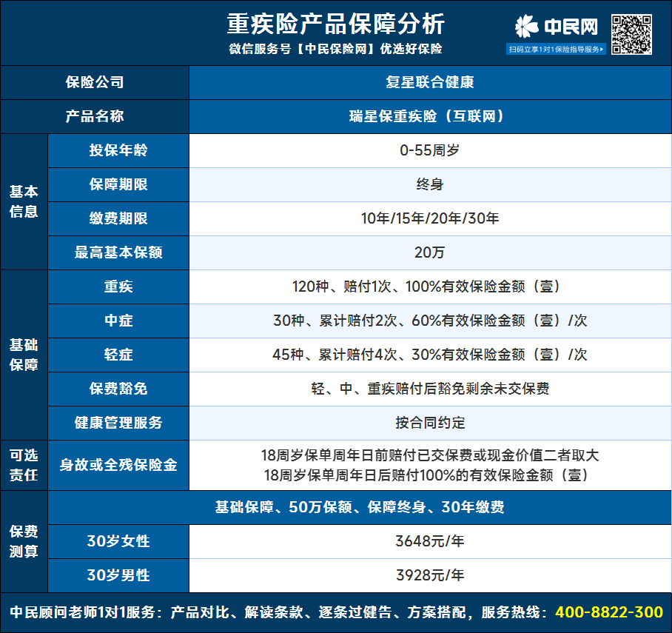This screenshot has width=672, height=633.
Task: Select the 中症 row label
Action: point(118,321)
